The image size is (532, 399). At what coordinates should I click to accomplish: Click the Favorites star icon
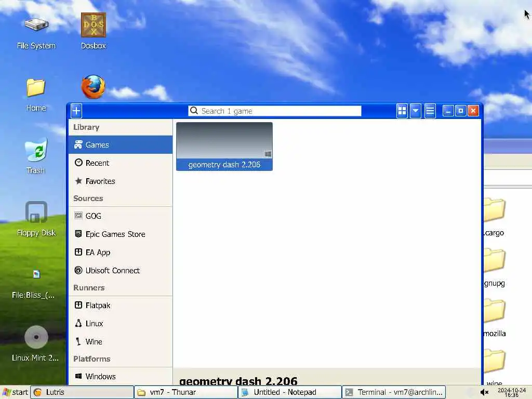pos(78,181)
